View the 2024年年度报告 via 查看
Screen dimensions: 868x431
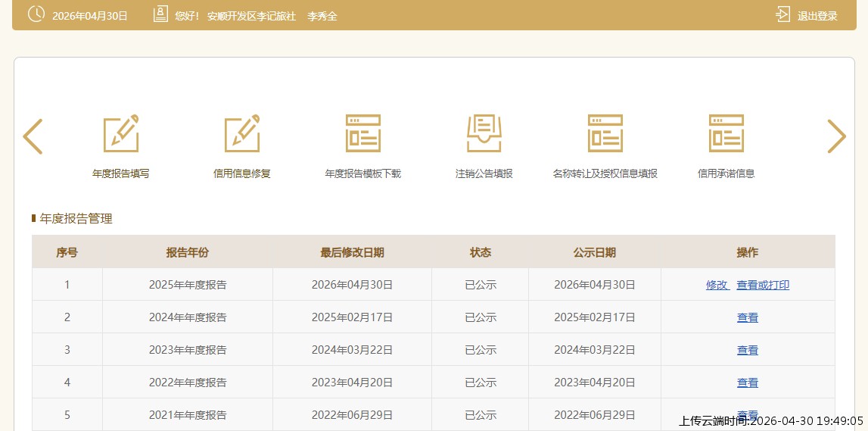[748, 317]
